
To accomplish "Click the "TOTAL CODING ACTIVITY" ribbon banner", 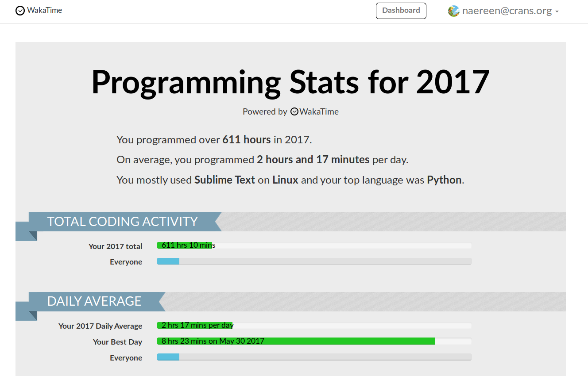I will tap(122, 222).
